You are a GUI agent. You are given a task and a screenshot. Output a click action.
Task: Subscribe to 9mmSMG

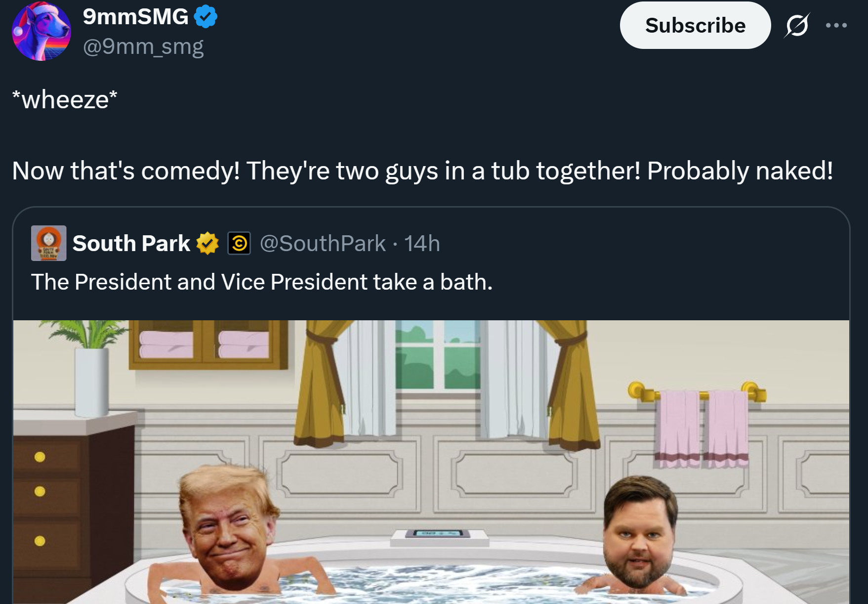tap(695, 25)
